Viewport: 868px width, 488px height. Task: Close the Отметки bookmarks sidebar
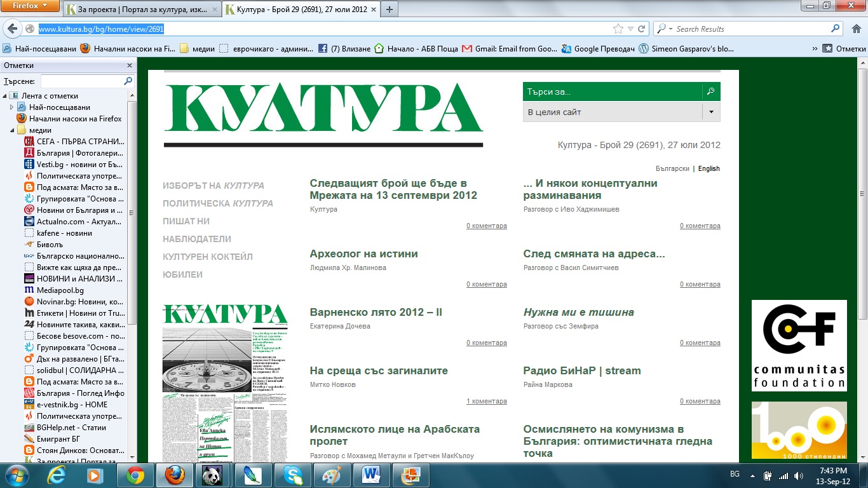[130, 65]
